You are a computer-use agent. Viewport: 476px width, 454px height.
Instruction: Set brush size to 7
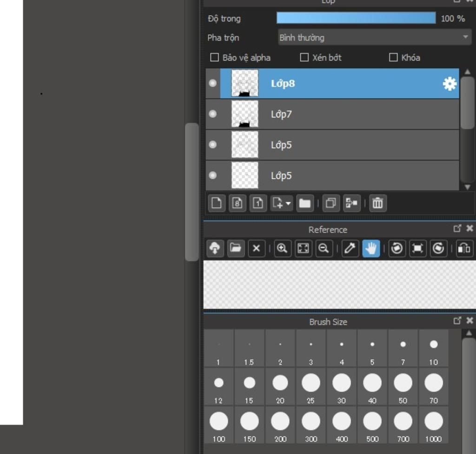click(403, 348)
